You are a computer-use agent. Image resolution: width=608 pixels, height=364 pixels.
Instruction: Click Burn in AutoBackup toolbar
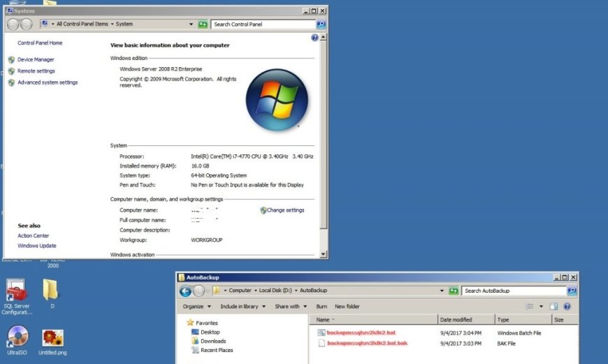[321, 306]
